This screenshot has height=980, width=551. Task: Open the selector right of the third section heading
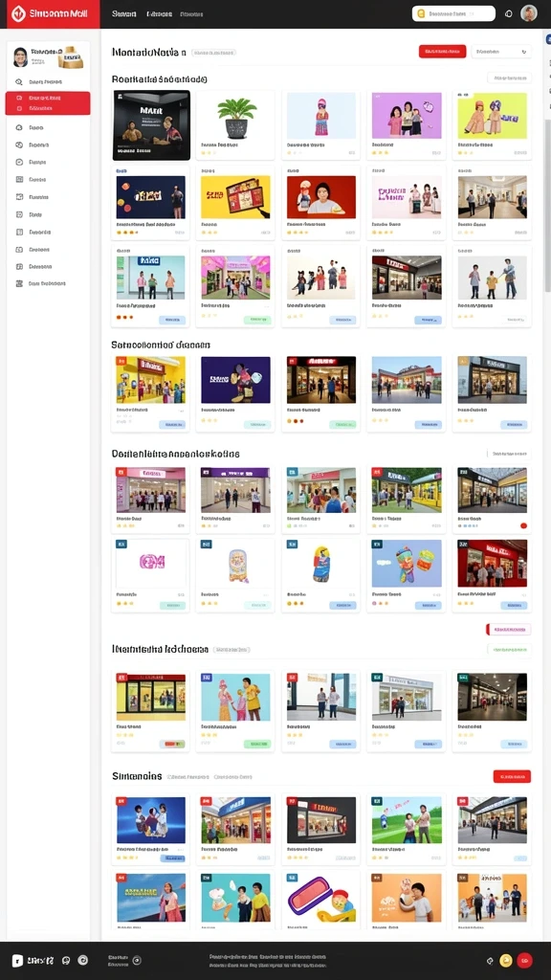(x=509, y=454)
